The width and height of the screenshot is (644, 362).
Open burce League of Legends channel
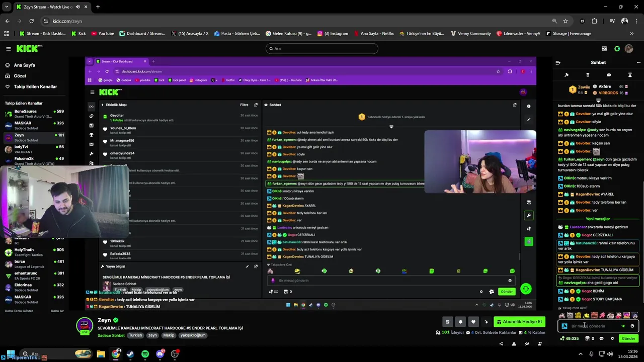tap(34, 264)
